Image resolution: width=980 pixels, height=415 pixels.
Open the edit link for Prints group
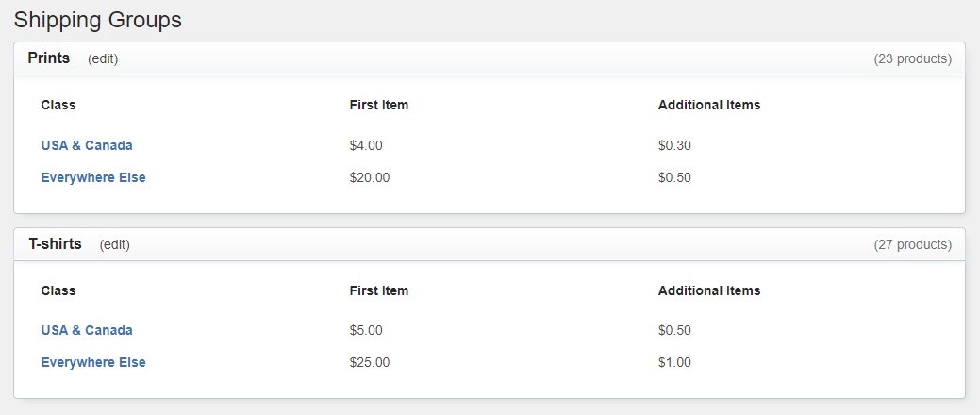tap(103, 58)
